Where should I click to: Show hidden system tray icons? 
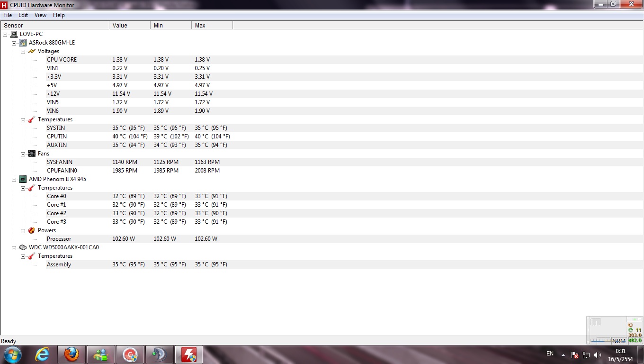coord(563,355)
